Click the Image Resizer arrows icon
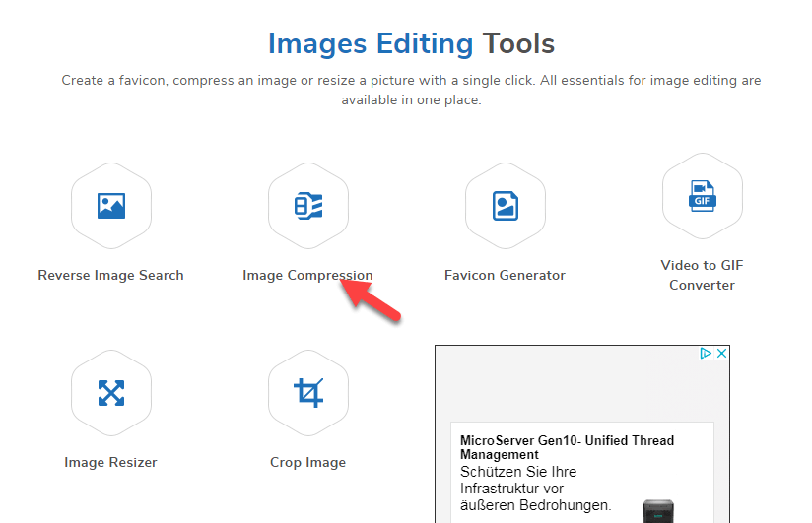This screenshot has width=812, height=523. click(x=111, y=393)
